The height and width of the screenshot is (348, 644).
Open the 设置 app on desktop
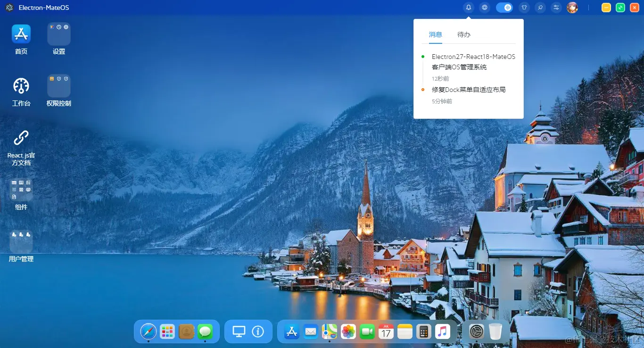click(x=58, y=38)
